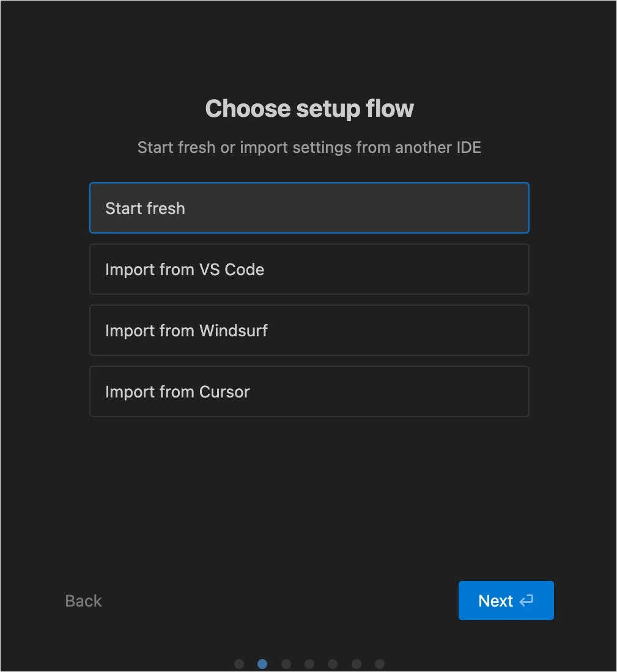
Task: Click inside the highlighted Start fresh card
Action: pyautogui.click(x=309, y=208)
